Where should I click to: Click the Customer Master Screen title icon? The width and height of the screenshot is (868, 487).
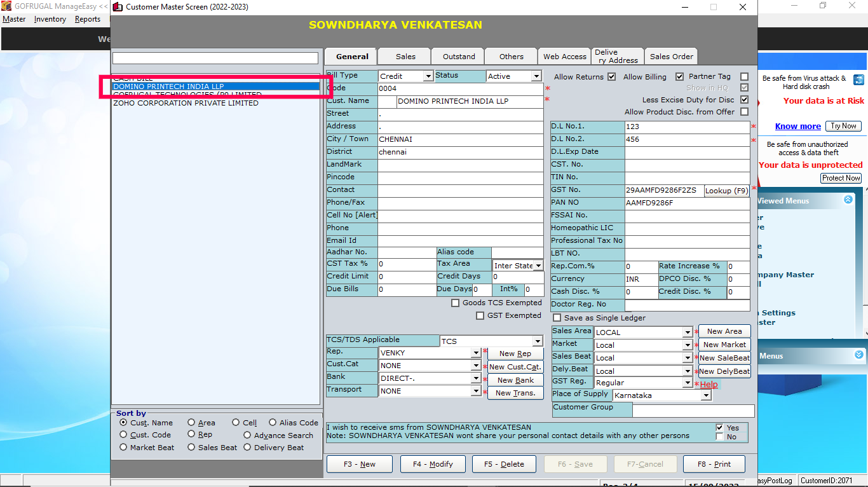[118, 7]
